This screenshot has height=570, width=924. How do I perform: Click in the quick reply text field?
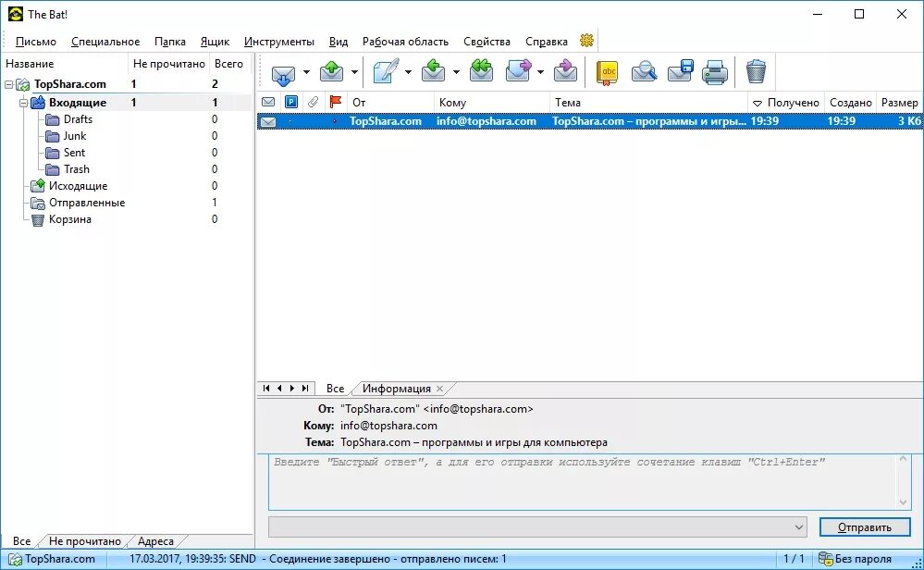584,482
